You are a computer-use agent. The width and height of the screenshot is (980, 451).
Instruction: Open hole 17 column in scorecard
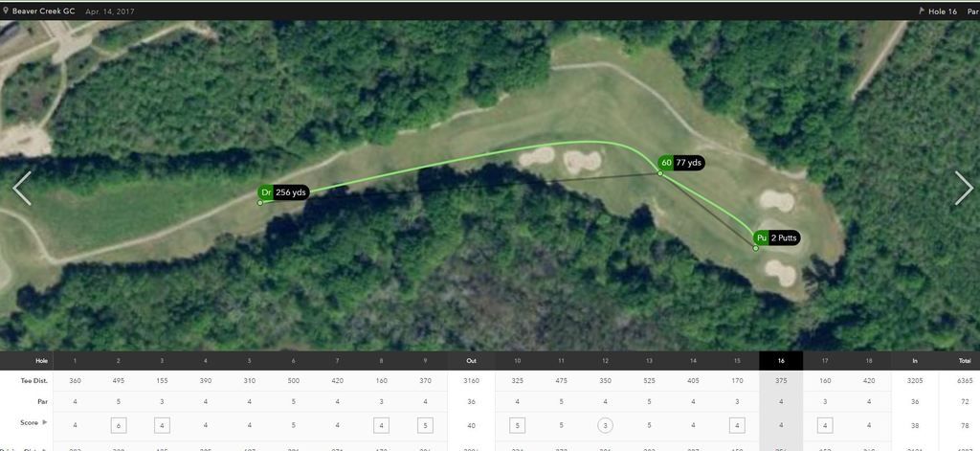[825, 361]
